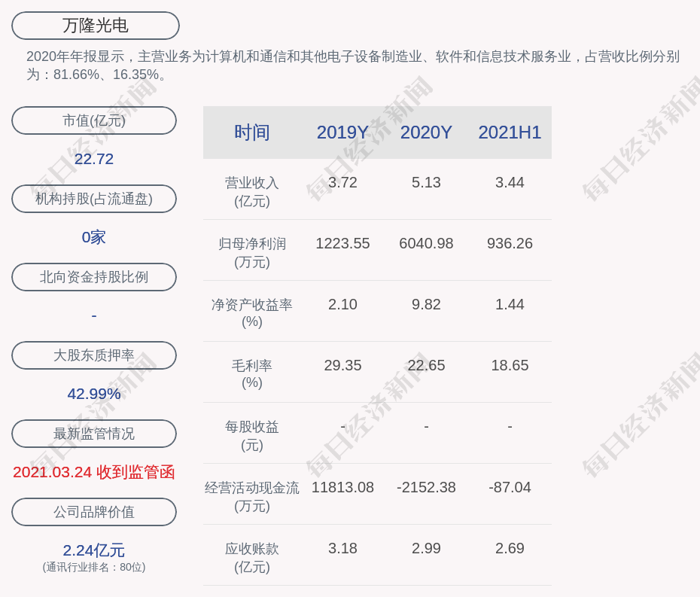Click the 机构持股(占流通盘) label pill
Image resolution: width=700 pixels, height=597 pixels.
(x=94, y=199)
